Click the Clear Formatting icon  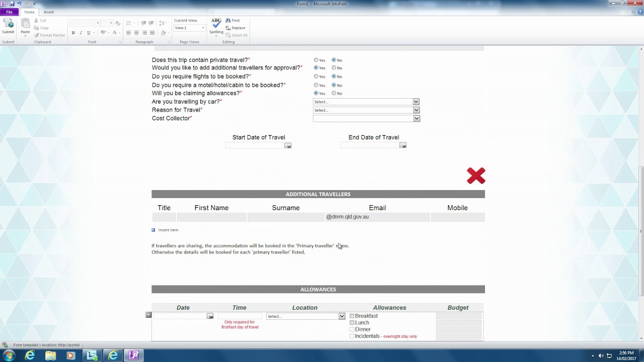pos(118,23)
